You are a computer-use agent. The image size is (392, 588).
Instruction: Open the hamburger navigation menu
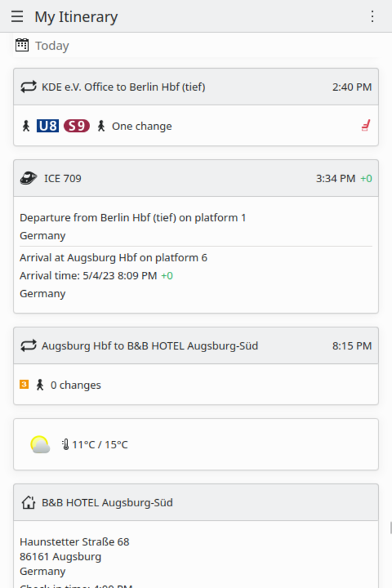17,16
